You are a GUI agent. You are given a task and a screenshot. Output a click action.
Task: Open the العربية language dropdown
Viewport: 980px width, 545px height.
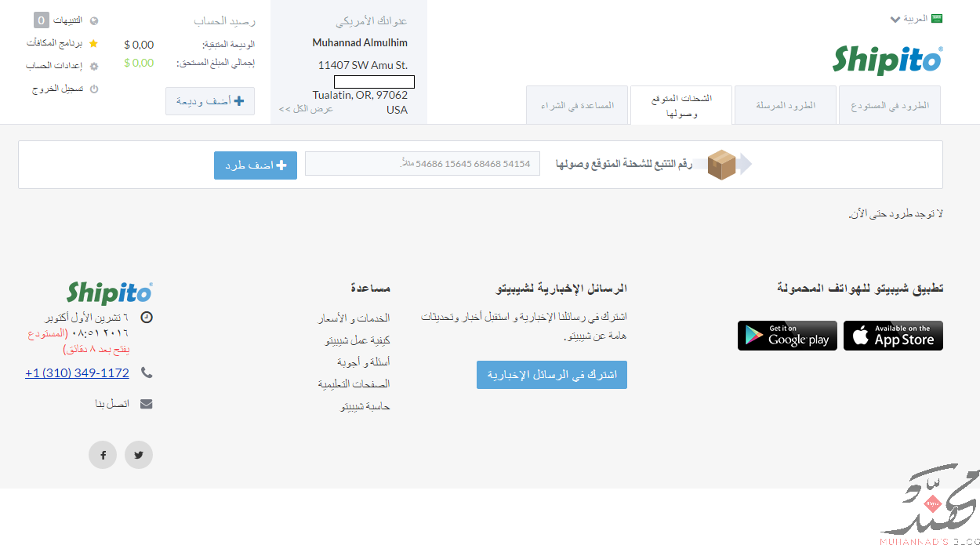(916, 18)
